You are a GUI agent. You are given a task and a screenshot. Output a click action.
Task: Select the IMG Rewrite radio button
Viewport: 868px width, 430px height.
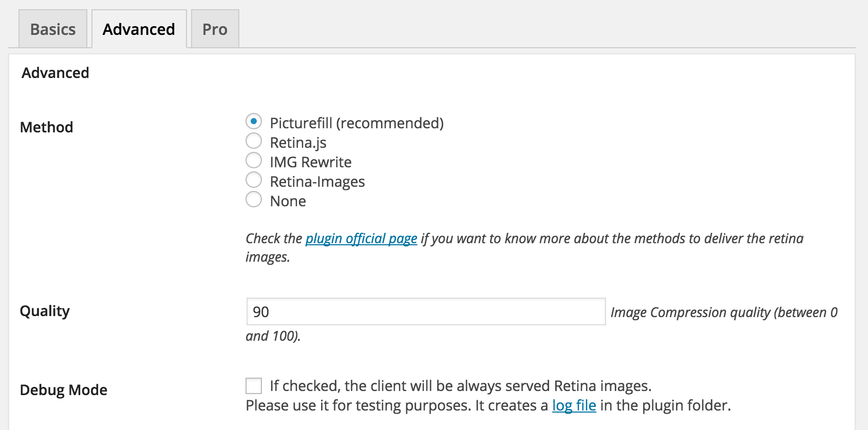click(254, 161)
